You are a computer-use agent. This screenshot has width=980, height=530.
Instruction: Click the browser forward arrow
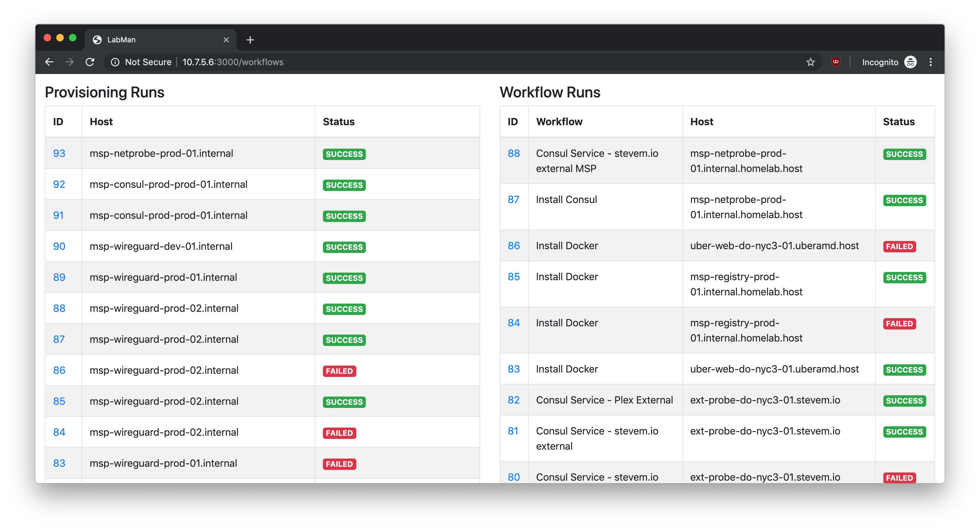[69, 62]
